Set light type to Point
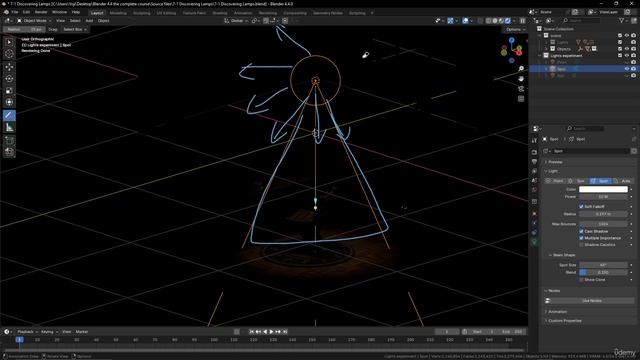Image resolution: width=640 pixels, height=360 pixels. pyautogui.click(x=555, y=181)
